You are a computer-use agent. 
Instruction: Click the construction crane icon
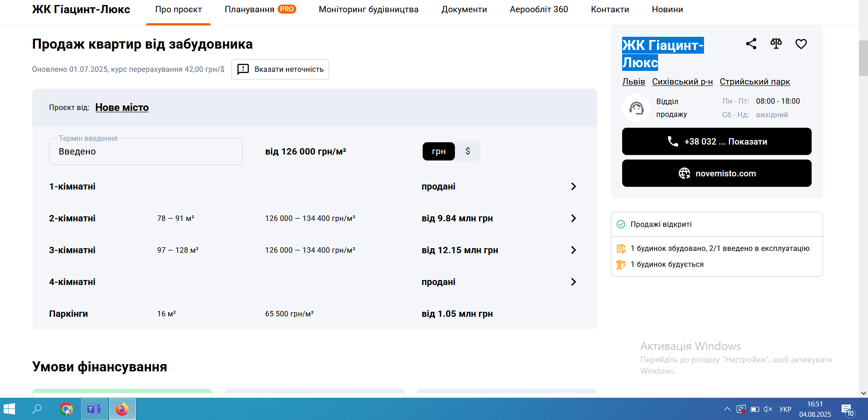pyautogui.click(x=621, y=264)
